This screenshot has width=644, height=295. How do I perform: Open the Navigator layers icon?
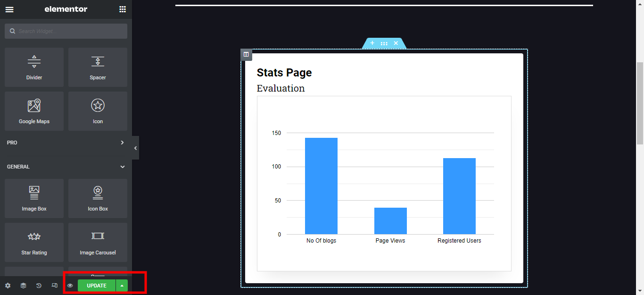pyautogui.click(x=23, y=286)
